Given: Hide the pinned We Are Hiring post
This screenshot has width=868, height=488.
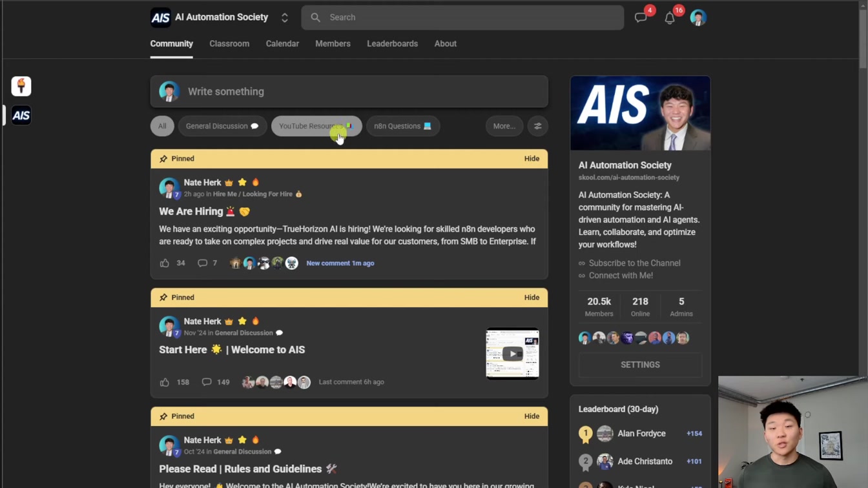Looking at the screenshot, I should (532, 159).
